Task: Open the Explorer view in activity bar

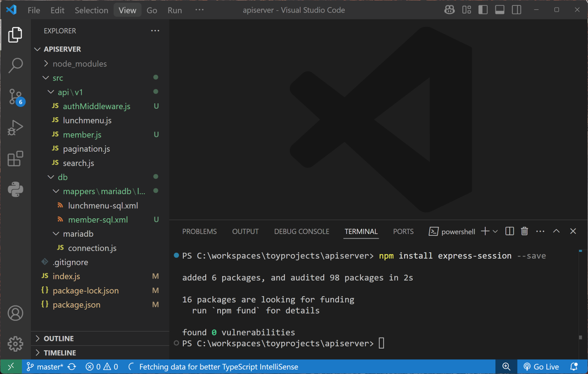Action: (x=15, y=35)
